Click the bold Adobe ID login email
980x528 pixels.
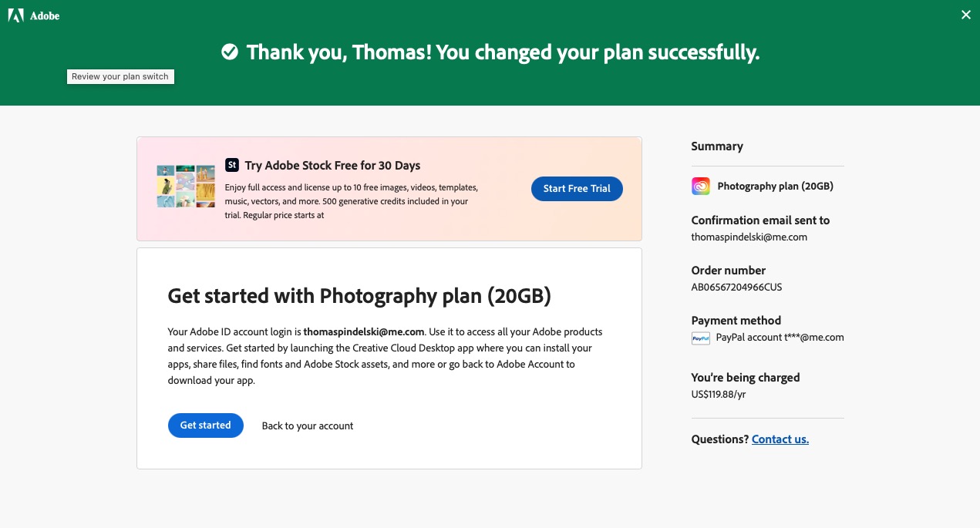point(364,331)
